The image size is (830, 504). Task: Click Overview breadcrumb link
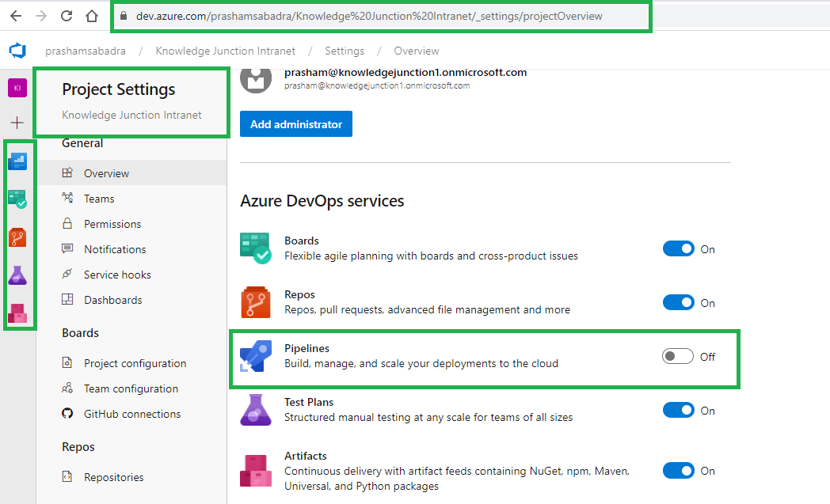point(417,51)
